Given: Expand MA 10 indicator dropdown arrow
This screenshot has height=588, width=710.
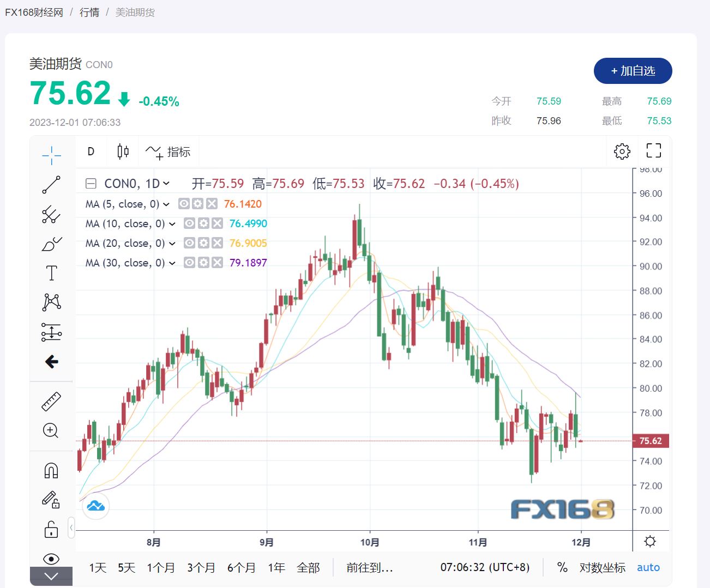Looking at the screenshot, I should (172, 224).
